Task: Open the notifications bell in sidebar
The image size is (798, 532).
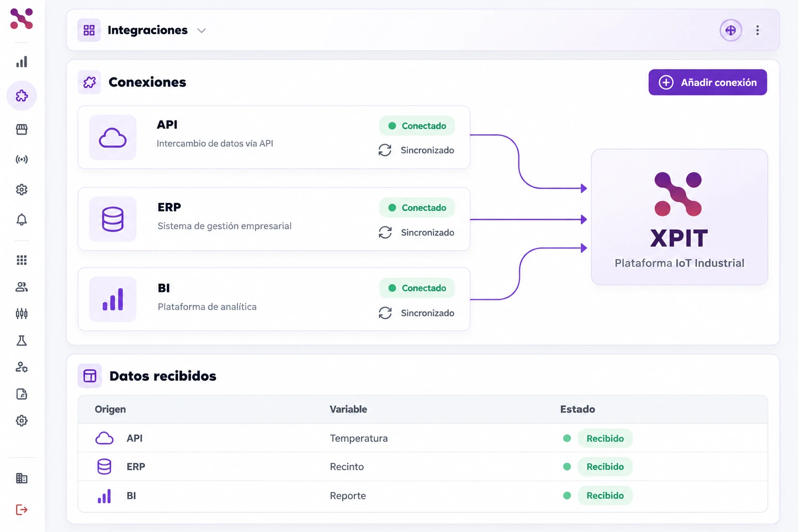Action: (21, 219)
